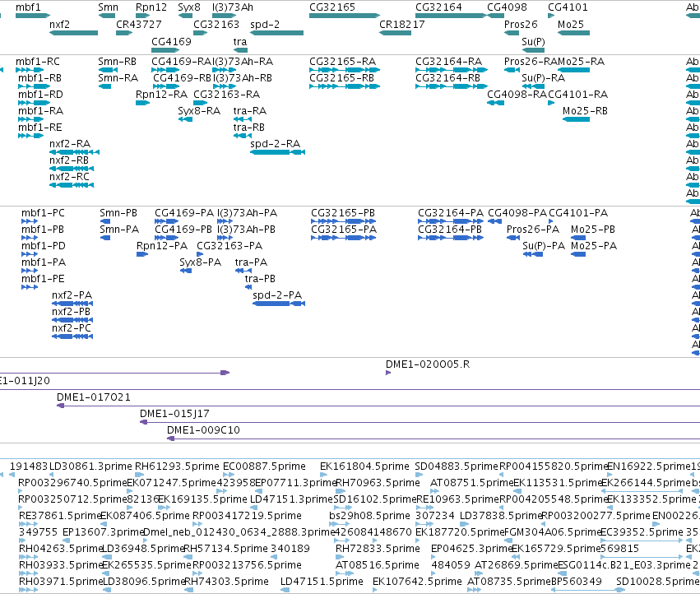Image resolution: width=700 pixels, height=594 pixels.
Task: Select the Syx8 gene label
Action: point(189,7)
